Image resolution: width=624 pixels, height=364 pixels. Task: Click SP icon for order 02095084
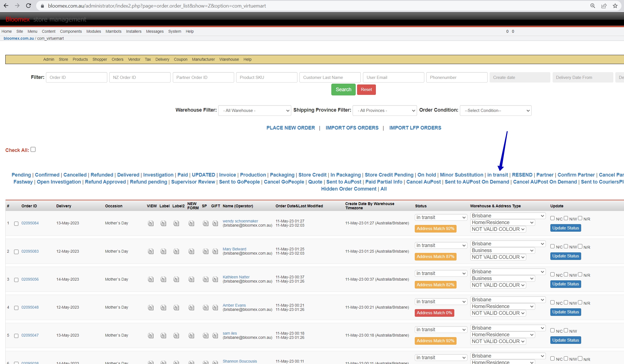coord(206,223)
